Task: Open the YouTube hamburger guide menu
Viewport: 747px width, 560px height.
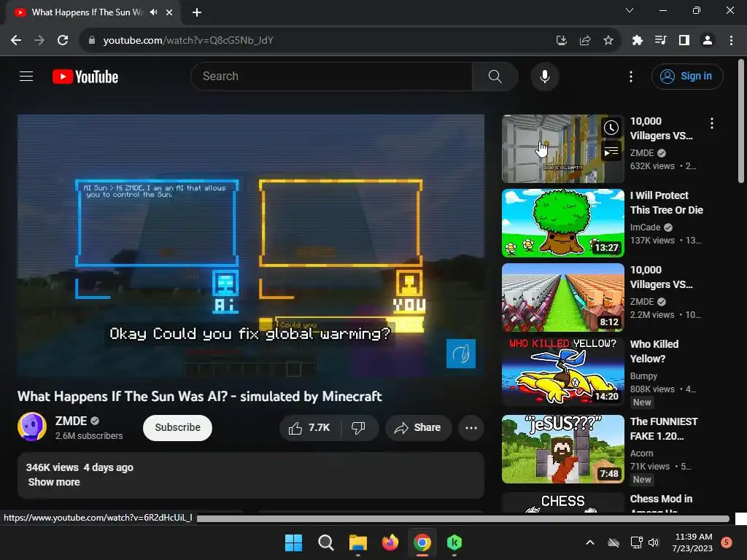Action: coord(26,76)
